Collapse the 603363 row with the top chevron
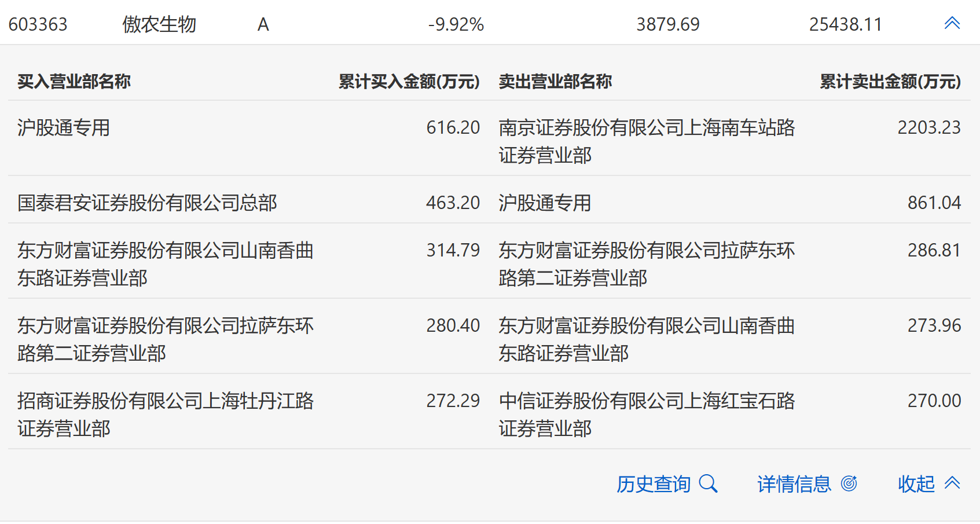 point(952,23)
